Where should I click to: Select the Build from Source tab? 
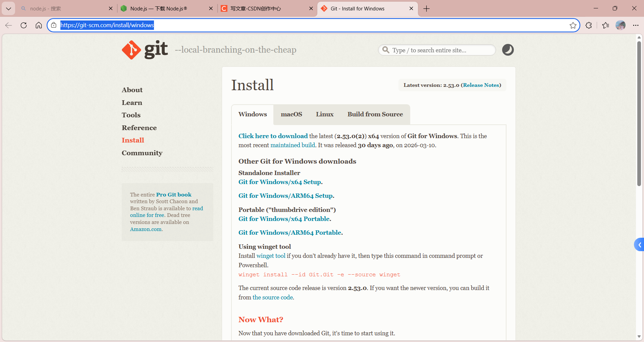[375, 114]
